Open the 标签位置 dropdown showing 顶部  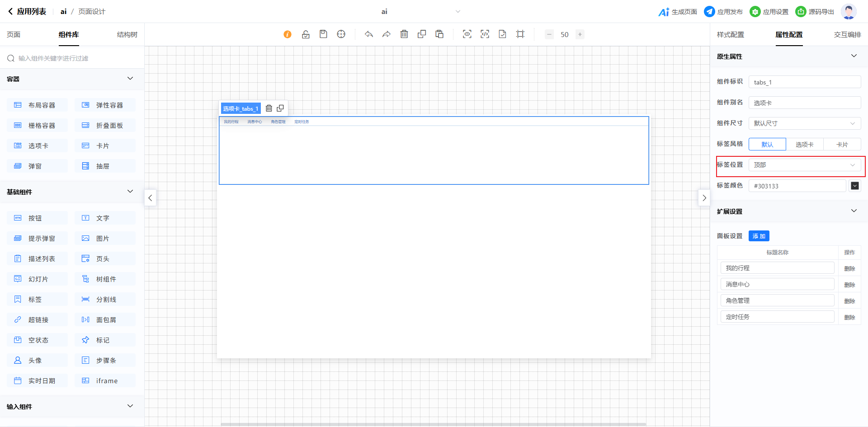(804, 165)
